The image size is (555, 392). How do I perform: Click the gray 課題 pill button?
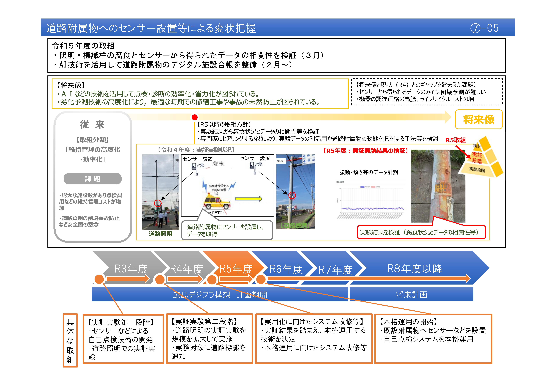93,179
